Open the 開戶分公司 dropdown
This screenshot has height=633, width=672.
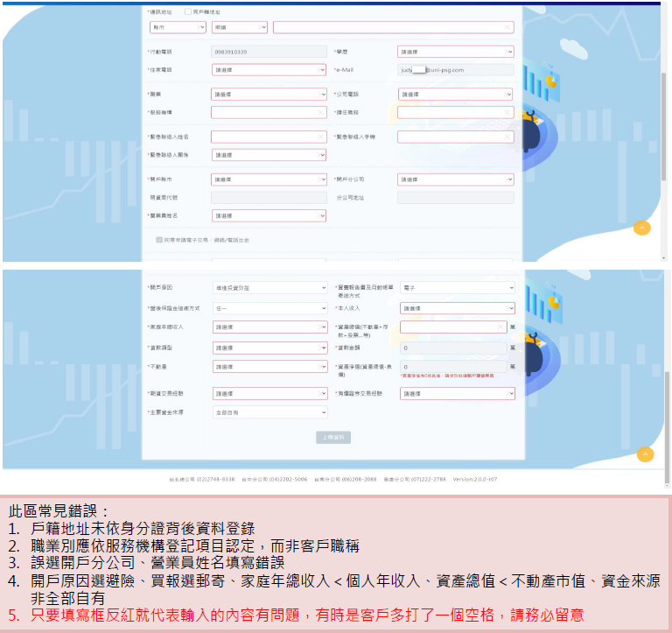[455, 179]
